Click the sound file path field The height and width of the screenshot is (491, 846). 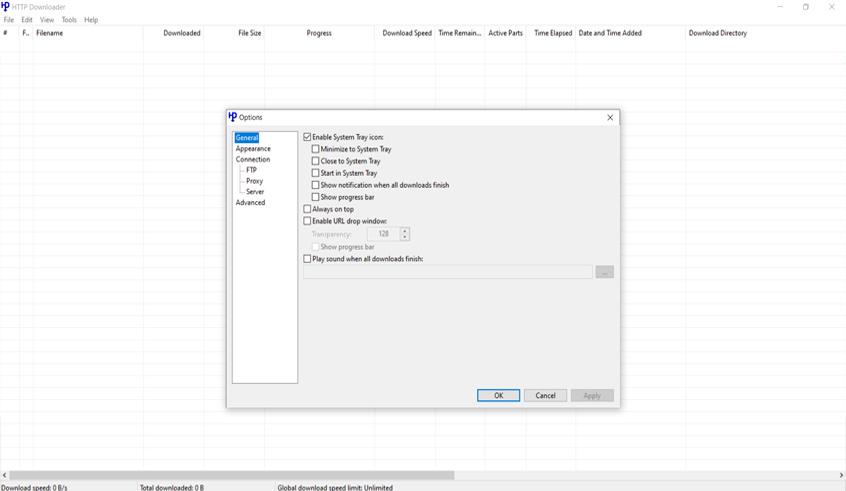coord(447,272)
